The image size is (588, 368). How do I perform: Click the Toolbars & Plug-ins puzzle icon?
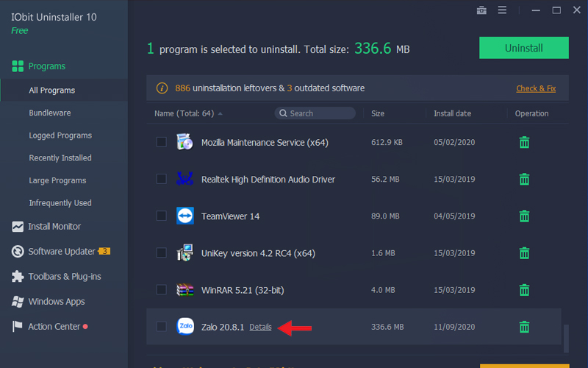(18, 277)
